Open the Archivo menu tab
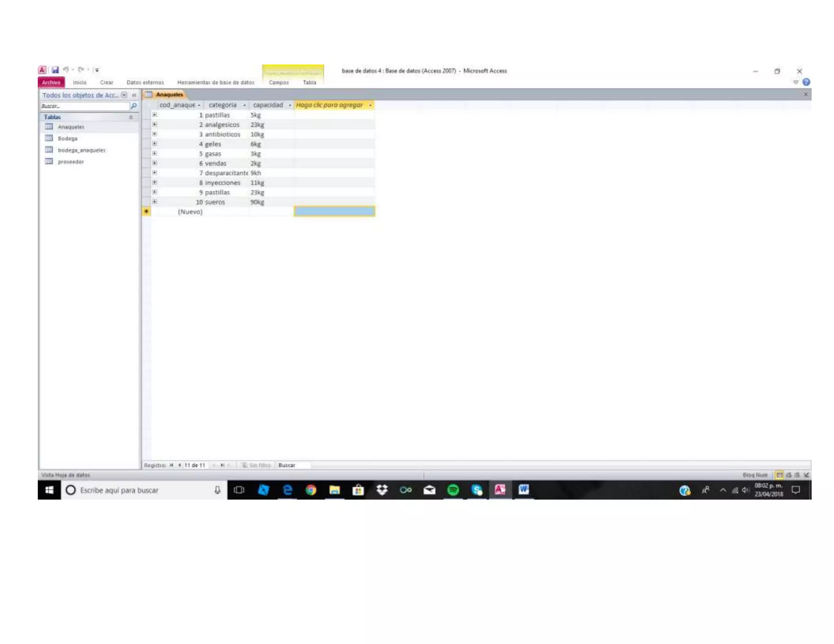Screen dimensions: 834x644 51,83
